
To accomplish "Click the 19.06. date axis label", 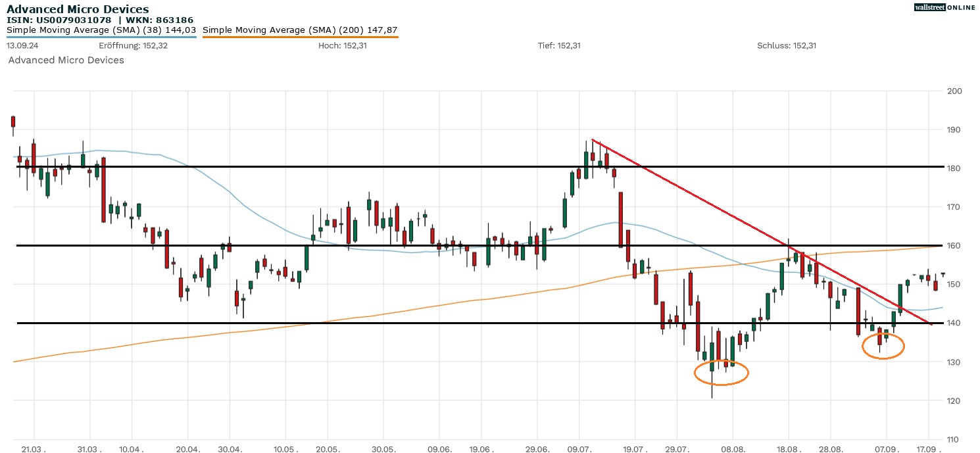I will [x=481, y=449].
